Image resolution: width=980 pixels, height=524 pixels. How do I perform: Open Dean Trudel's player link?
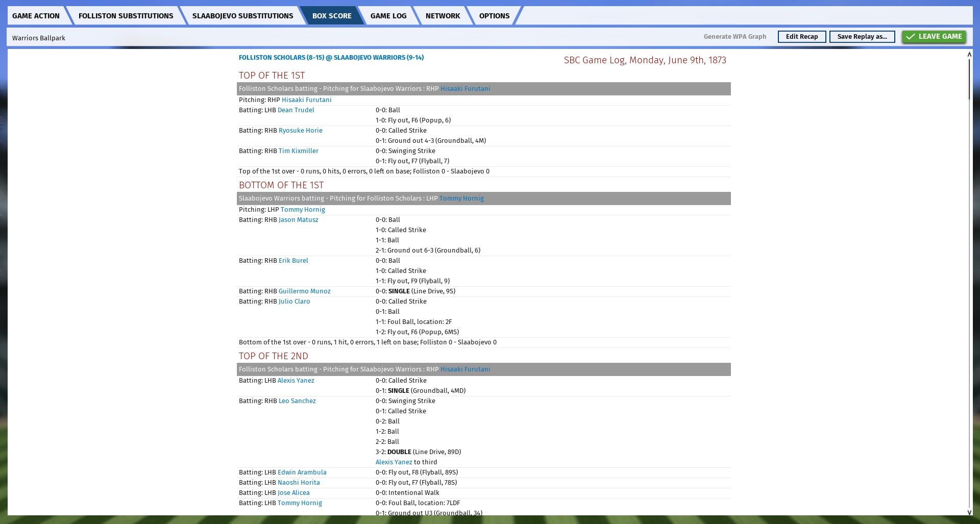pos(296,110)
